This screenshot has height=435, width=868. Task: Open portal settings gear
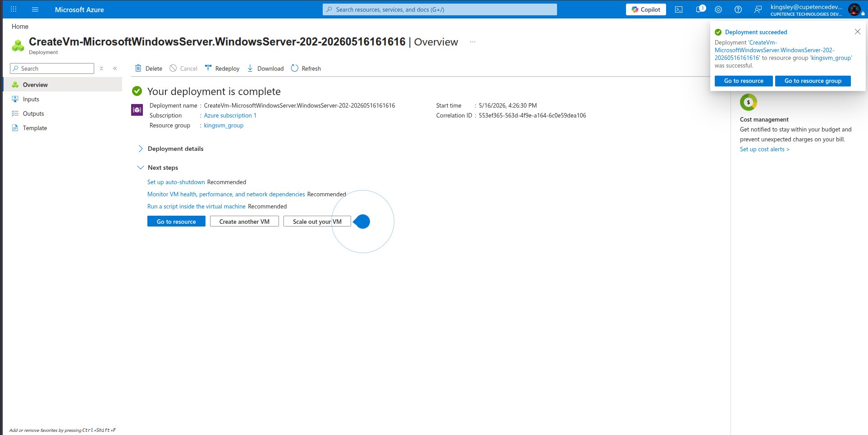pos(718,9)
